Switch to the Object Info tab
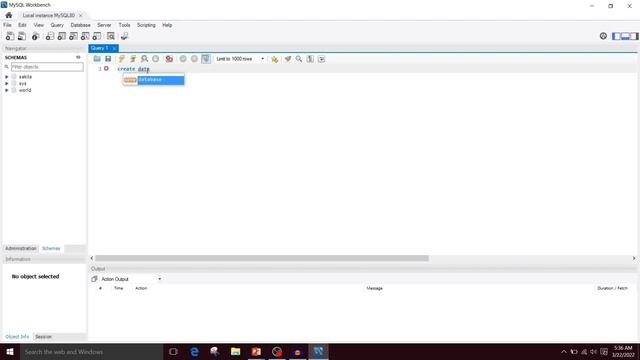Screen dimensions: 640x360 pyautogui.click(x=17, y=337)
